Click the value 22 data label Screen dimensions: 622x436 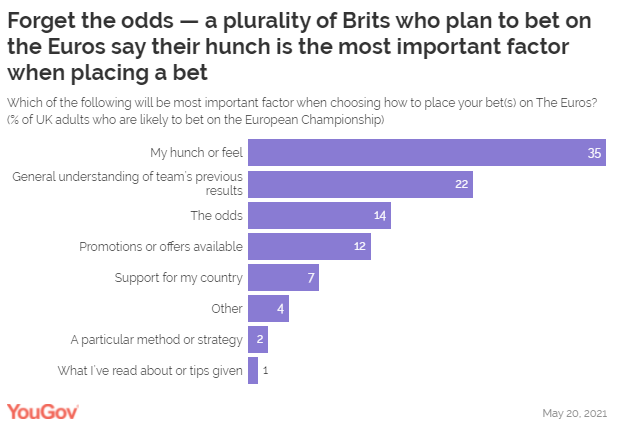point(460,184)
